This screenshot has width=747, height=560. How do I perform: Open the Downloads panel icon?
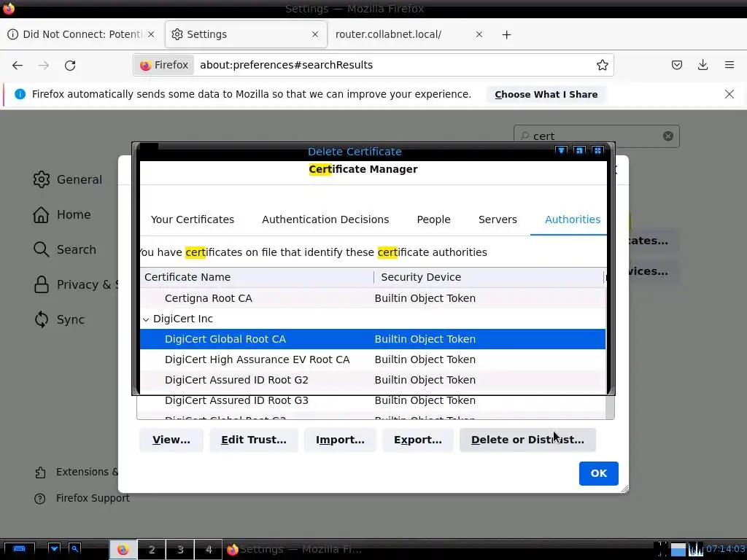pos(703,65)
